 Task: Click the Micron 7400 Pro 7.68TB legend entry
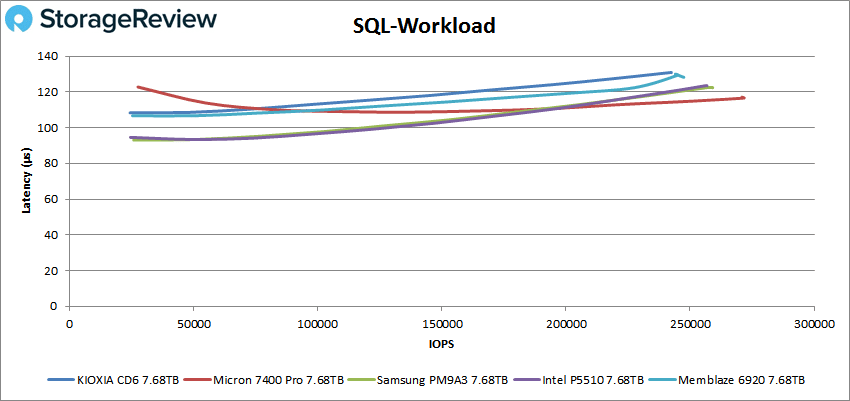[263, 380]
